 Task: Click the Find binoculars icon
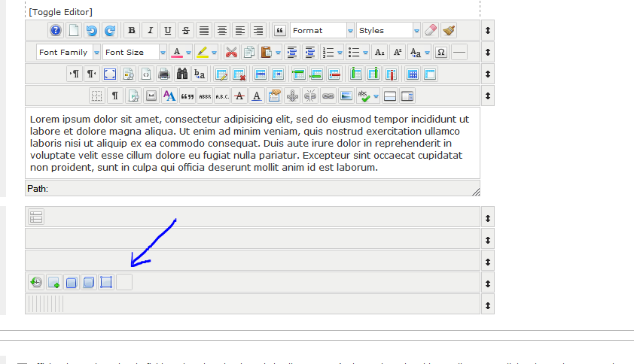pos(181,74)
